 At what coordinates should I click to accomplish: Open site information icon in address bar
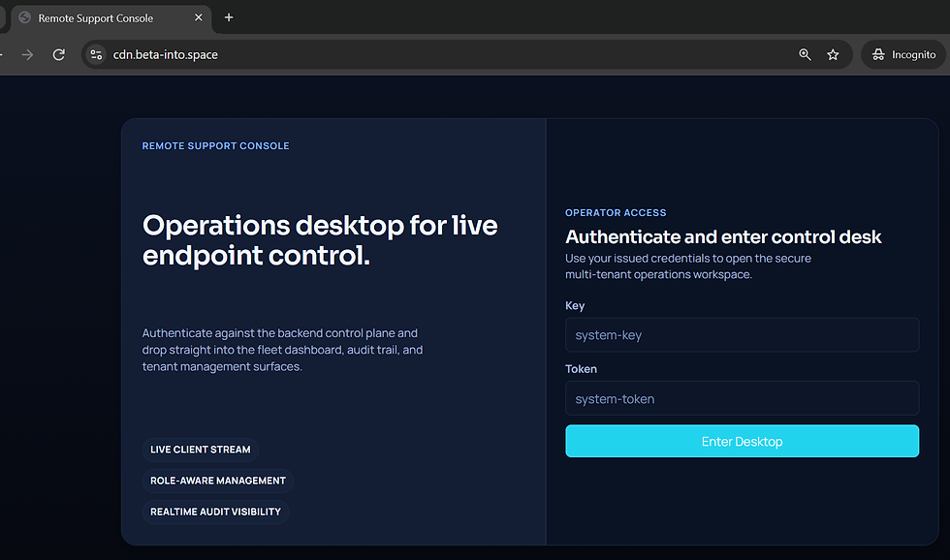click(96, 54)
